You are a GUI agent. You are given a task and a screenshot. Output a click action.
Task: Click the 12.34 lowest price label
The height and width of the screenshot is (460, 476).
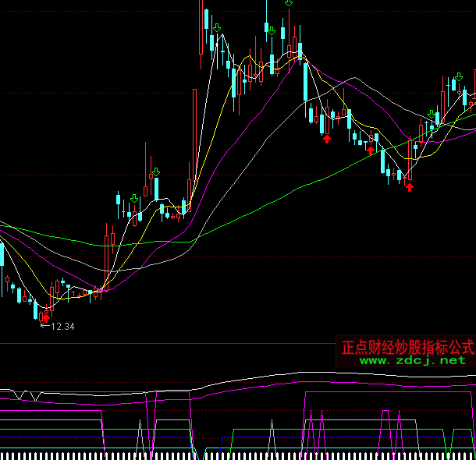click(62, 327)
